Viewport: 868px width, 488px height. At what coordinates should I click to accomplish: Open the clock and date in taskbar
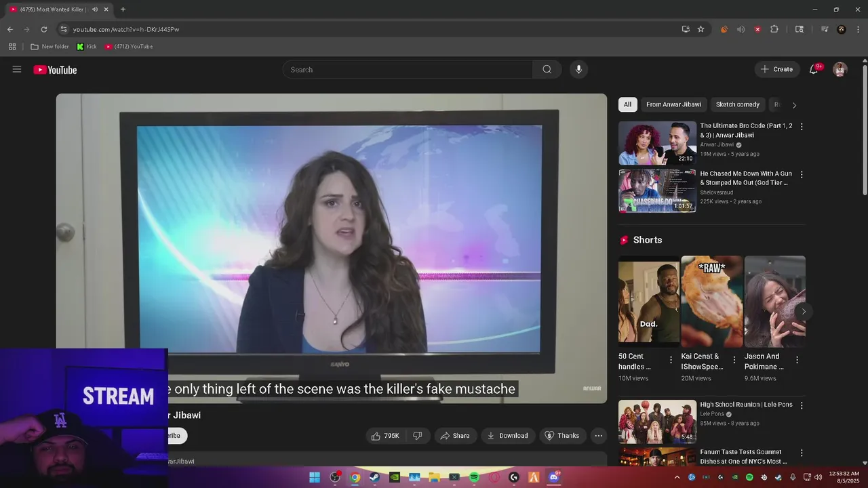[x=844, y=477]
